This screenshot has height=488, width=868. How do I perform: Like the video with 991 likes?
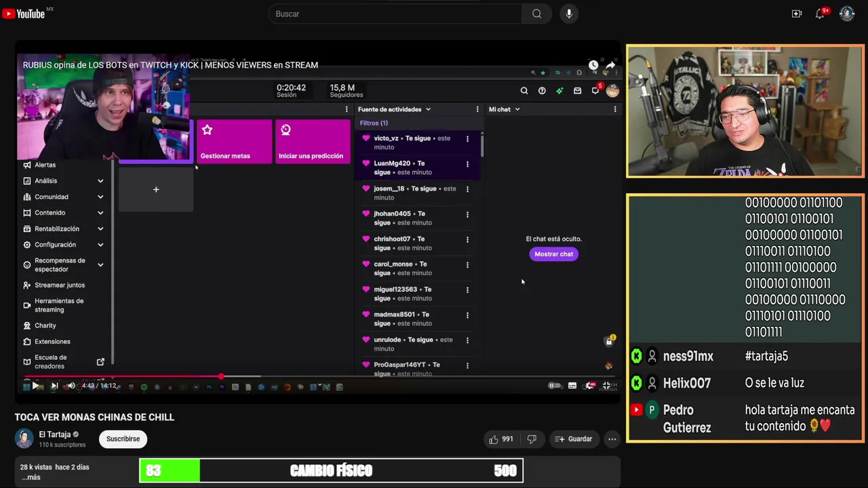tap(501, 439)
